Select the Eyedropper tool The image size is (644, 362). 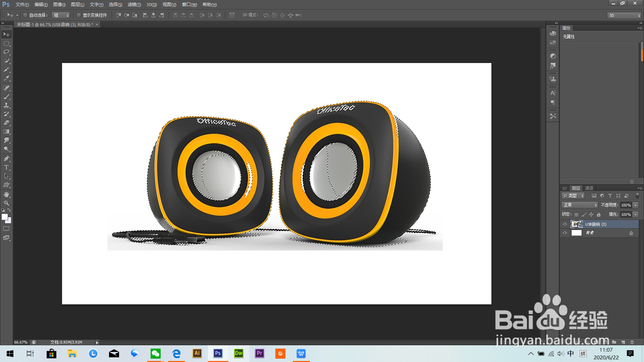[x=6, y=78]
